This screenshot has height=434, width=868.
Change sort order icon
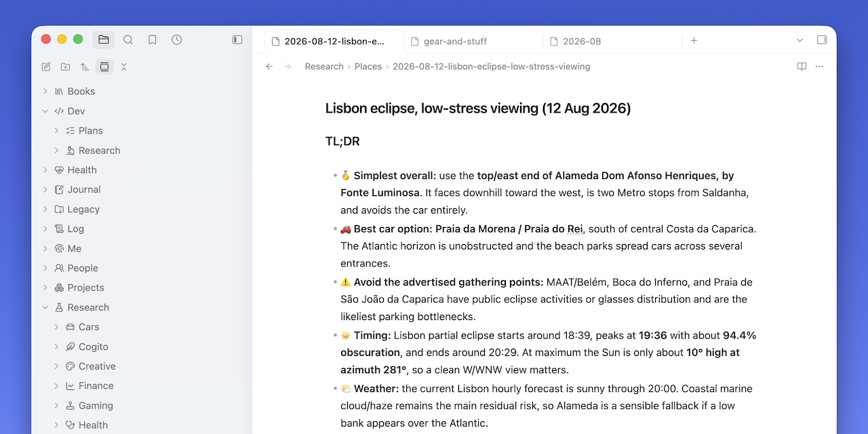[85, 66]
